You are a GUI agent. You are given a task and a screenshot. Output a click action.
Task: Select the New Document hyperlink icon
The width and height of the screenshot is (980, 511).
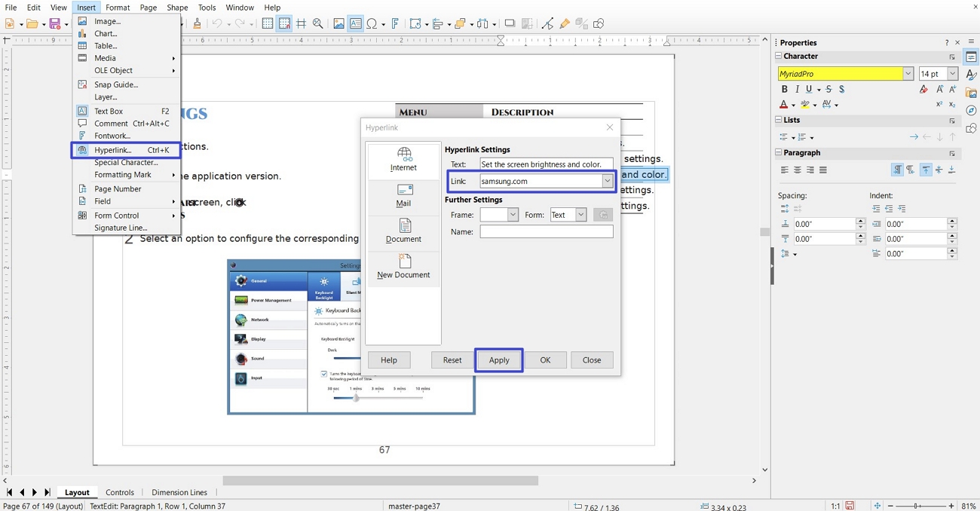404,267
